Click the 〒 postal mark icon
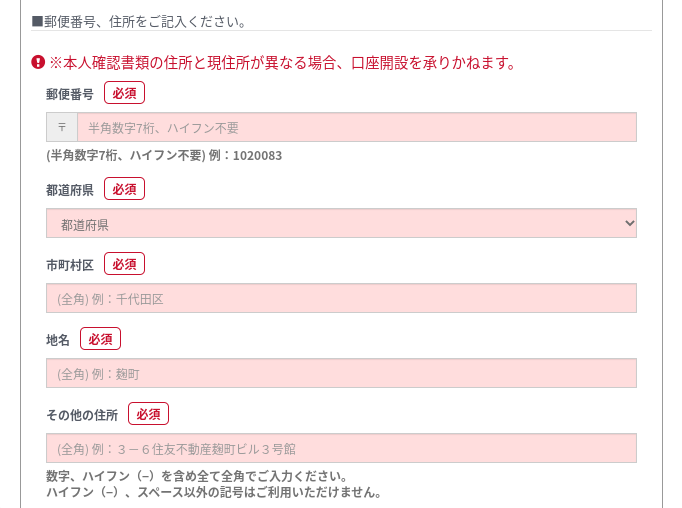Screen dimensions: 682x508 [62, 127]
